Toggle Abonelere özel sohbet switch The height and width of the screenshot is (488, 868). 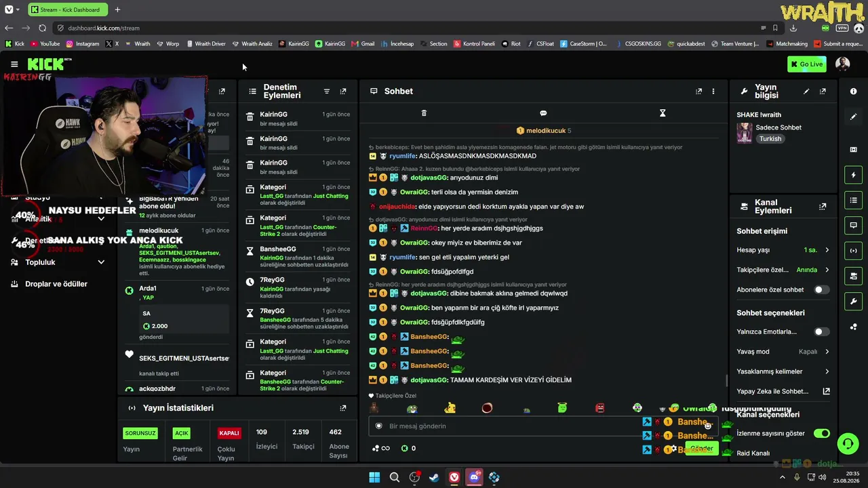click(822, 289)
